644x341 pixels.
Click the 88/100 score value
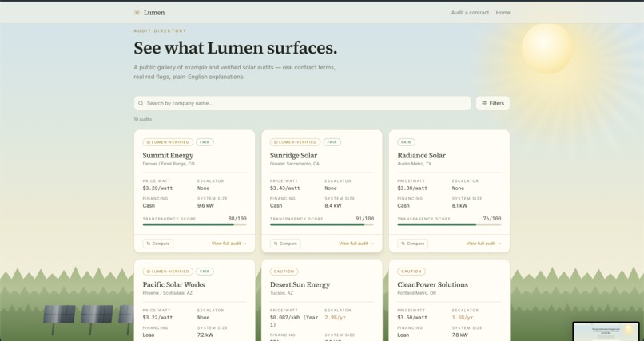point(237,219)
